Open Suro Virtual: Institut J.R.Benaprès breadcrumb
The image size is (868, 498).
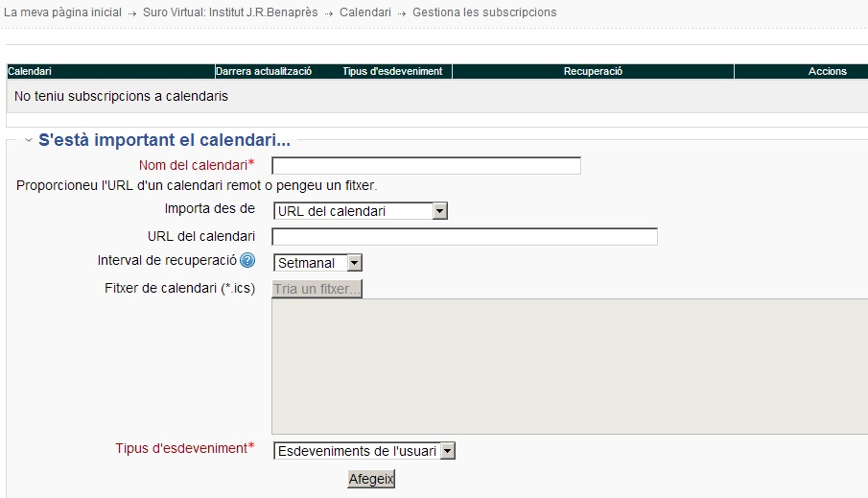click(230, 12)
